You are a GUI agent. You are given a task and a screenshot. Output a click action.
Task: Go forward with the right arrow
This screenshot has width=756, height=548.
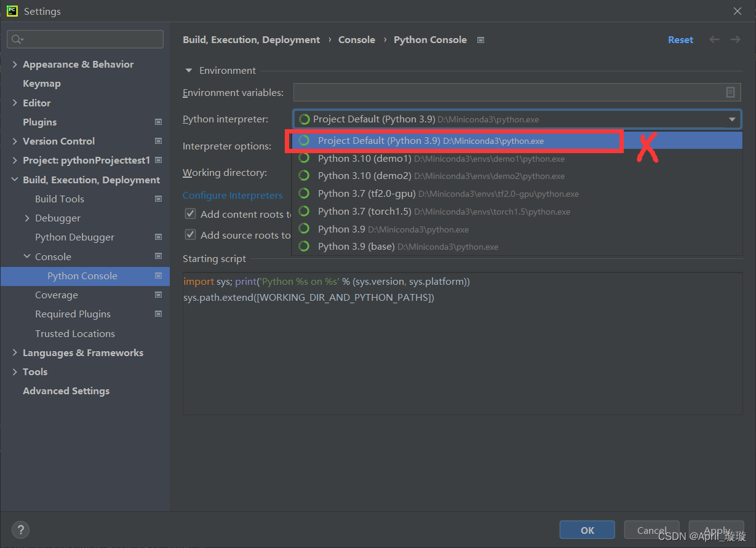click(x=735, y=39)
